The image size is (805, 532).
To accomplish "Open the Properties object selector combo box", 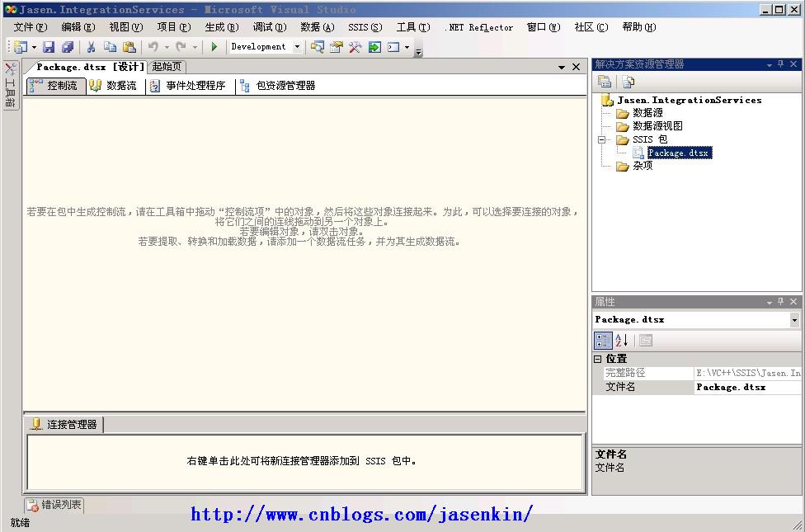I will pos(697,320).
